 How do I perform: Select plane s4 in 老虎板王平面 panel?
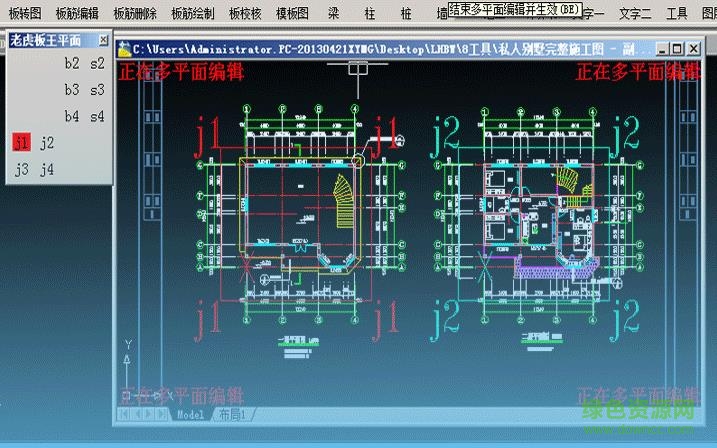pyautogui.click(x=97, y=116)
